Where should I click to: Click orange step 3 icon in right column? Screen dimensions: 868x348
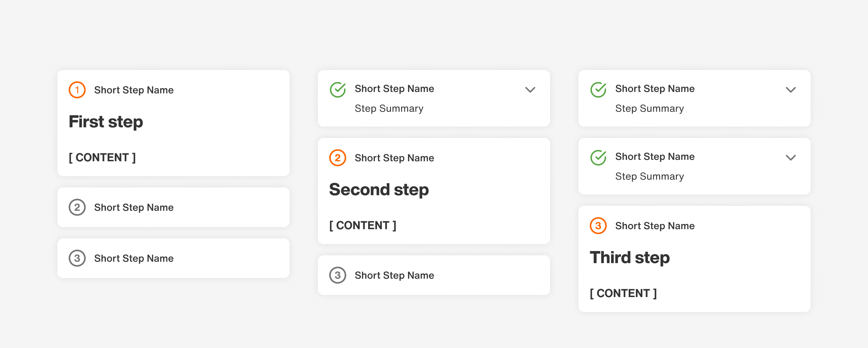click(x=598, y=226)
